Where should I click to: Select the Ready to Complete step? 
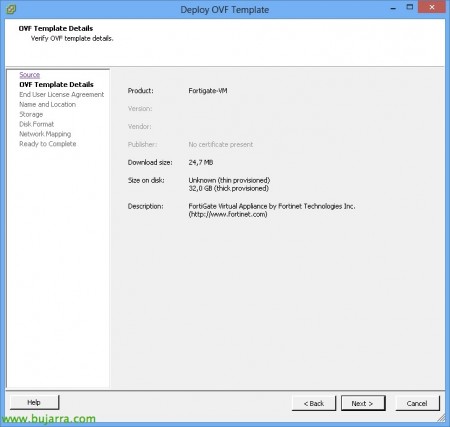coord(48,144)
